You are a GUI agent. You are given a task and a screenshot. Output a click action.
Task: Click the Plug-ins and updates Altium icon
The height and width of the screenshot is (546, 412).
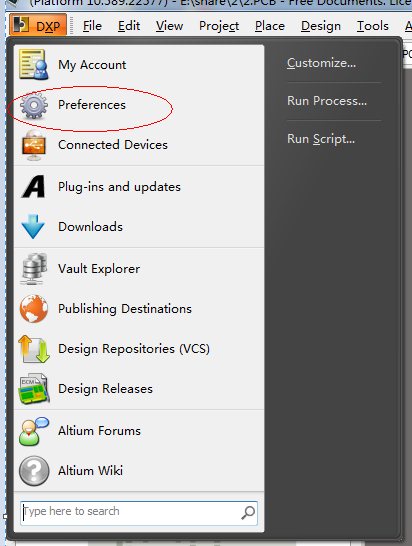click(33, 187)
